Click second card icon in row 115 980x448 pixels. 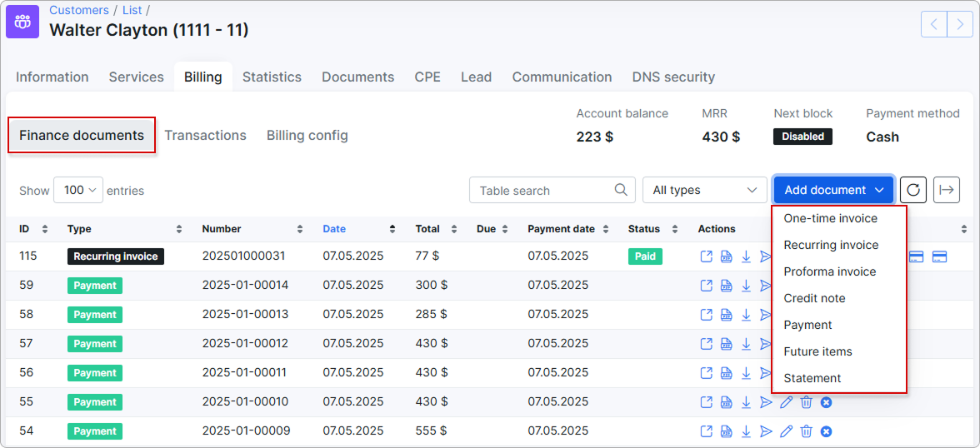938,256
